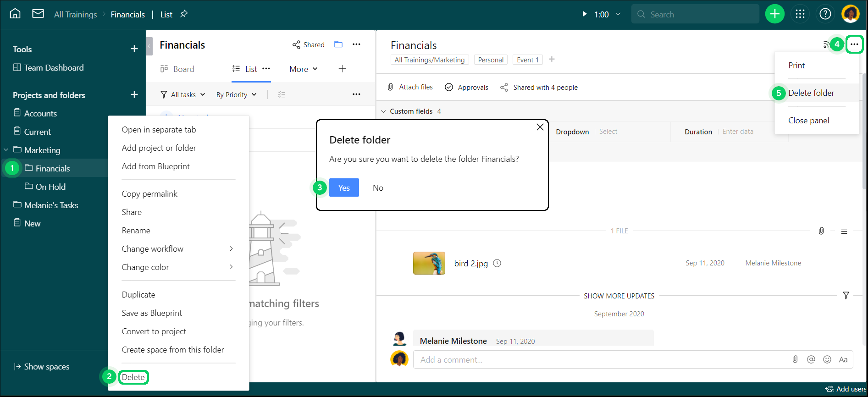Click the green plus create button
Screen dimensions: 868x397
(774, 14)
